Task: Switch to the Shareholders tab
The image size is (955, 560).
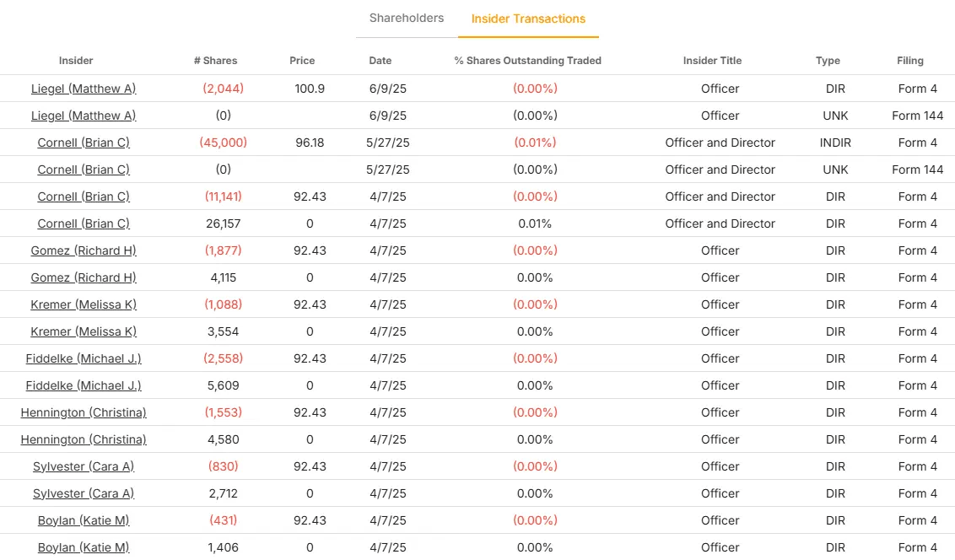Action: click(406, 18)
